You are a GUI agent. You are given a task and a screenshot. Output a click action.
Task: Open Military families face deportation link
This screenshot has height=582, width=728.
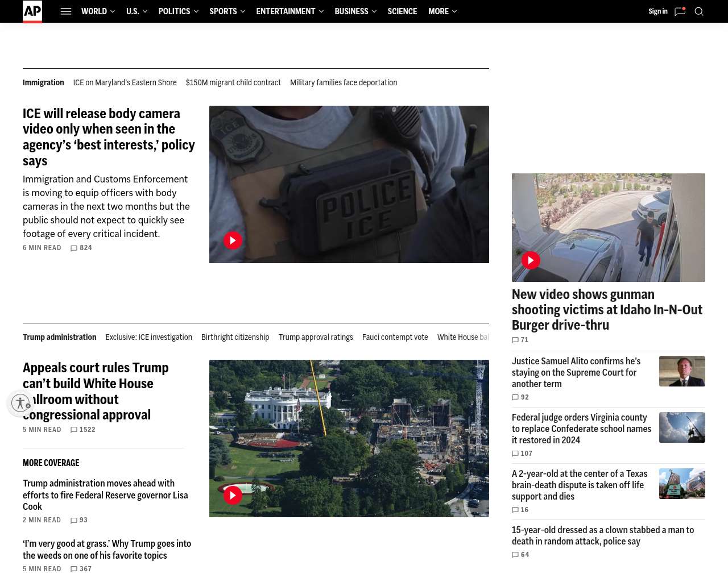pyautogui.click(x=344, y=82)
